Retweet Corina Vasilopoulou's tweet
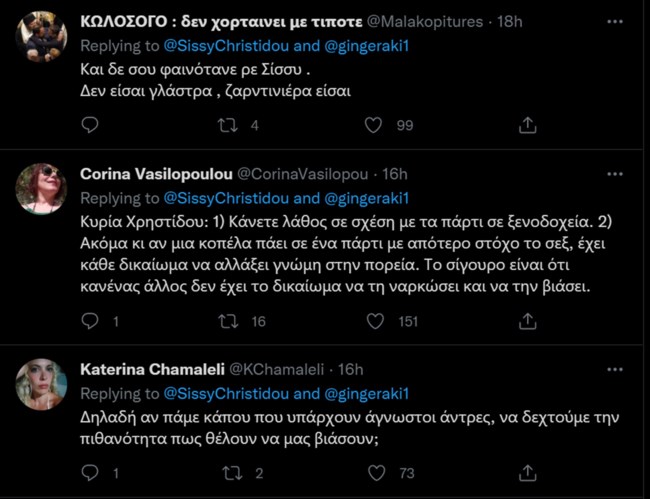The image size is (650, 499). click(x=228, y=321)
